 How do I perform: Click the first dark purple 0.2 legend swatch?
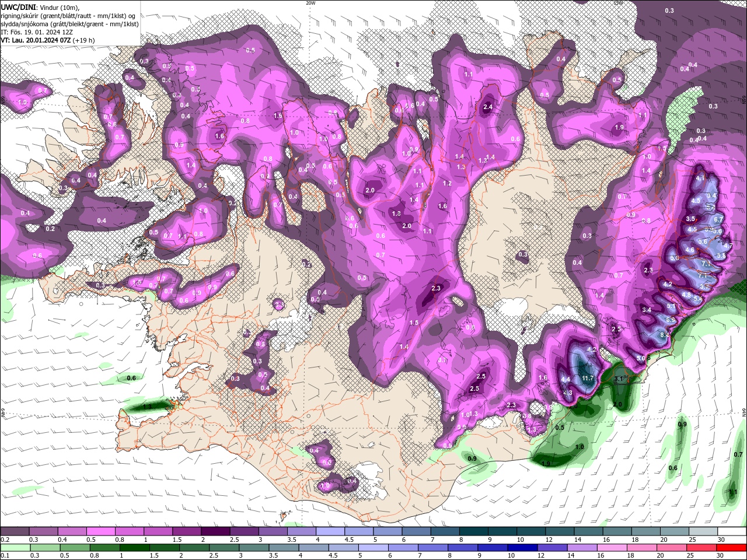pyautogui.click(x=15, y=531)
